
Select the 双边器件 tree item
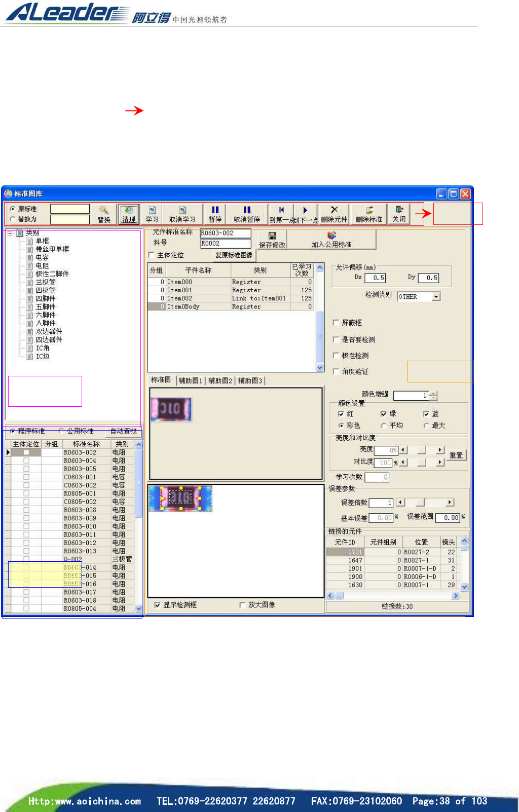(x=49, y=331)
